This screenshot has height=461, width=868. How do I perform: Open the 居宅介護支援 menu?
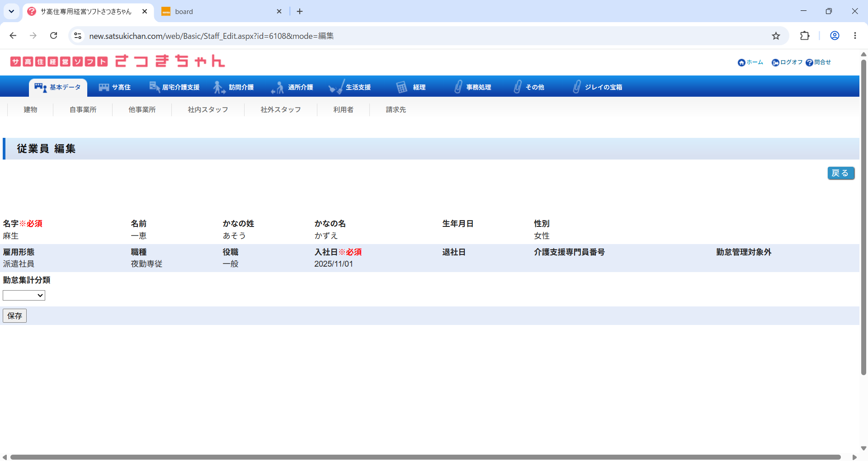tap(175, 87)
